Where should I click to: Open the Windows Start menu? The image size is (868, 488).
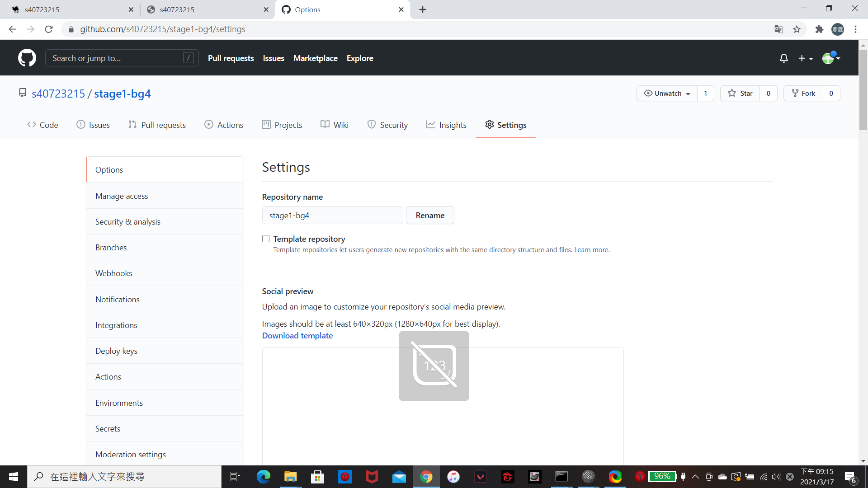point(14,477)
